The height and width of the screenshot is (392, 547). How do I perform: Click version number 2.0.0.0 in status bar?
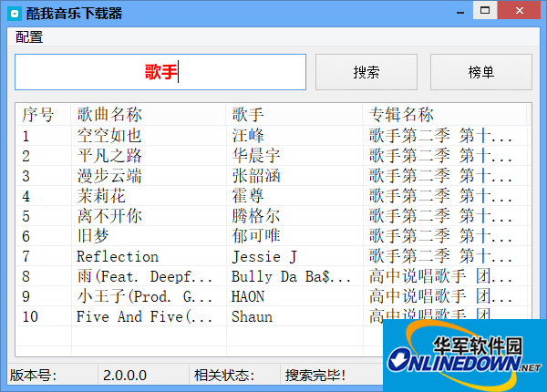pos(125,376)
